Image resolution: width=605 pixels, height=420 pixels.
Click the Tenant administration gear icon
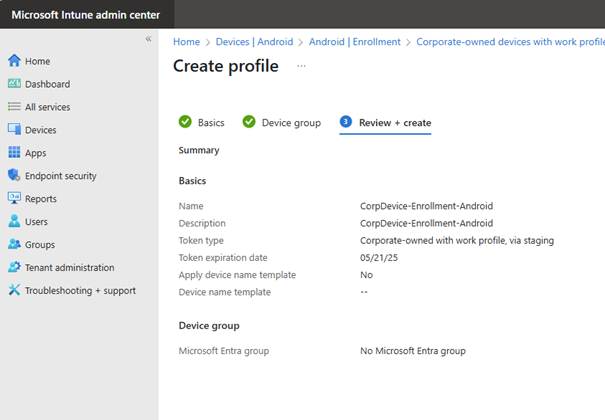pos(14,267)
